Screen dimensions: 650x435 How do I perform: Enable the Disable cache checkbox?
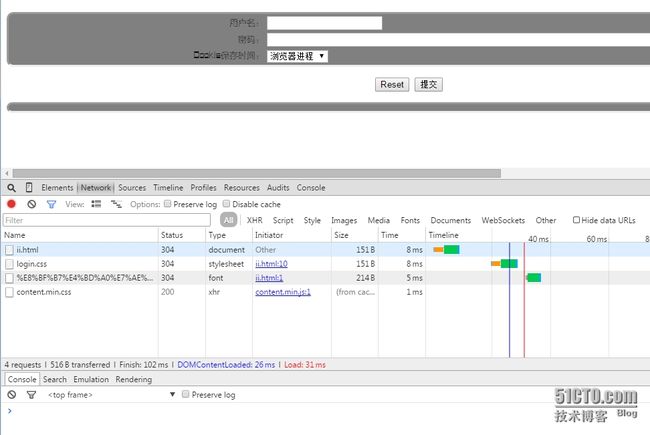point(226,204)
